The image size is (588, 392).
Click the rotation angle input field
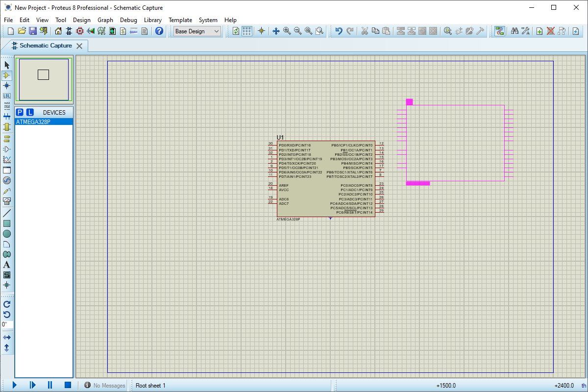(7, 324)
